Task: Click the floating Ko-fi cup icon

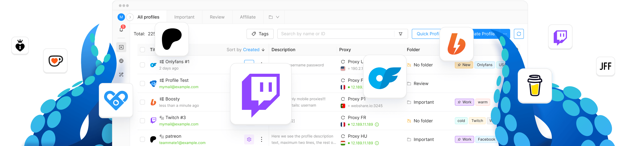Action: pos(55,61)
